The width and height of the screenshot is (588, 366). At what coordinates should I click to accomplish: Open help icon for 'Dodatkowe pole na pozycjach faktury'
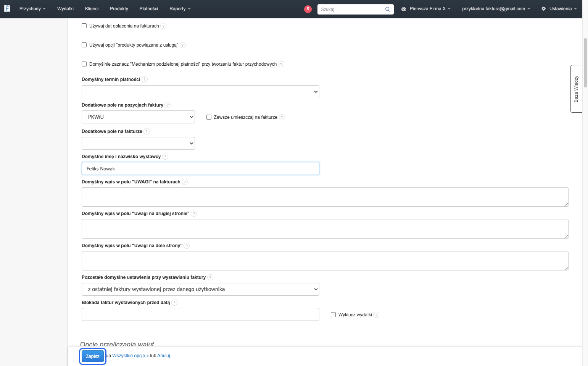point(168,105)
